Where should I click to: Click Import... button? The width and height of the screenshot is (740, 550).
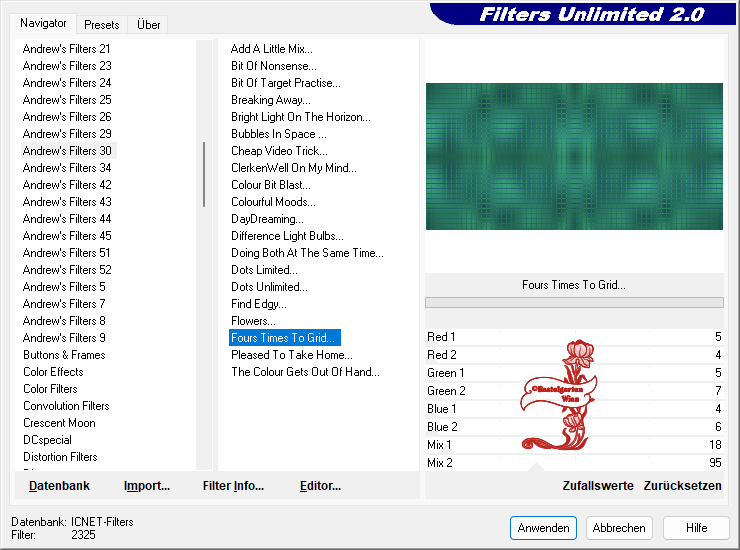147,485
